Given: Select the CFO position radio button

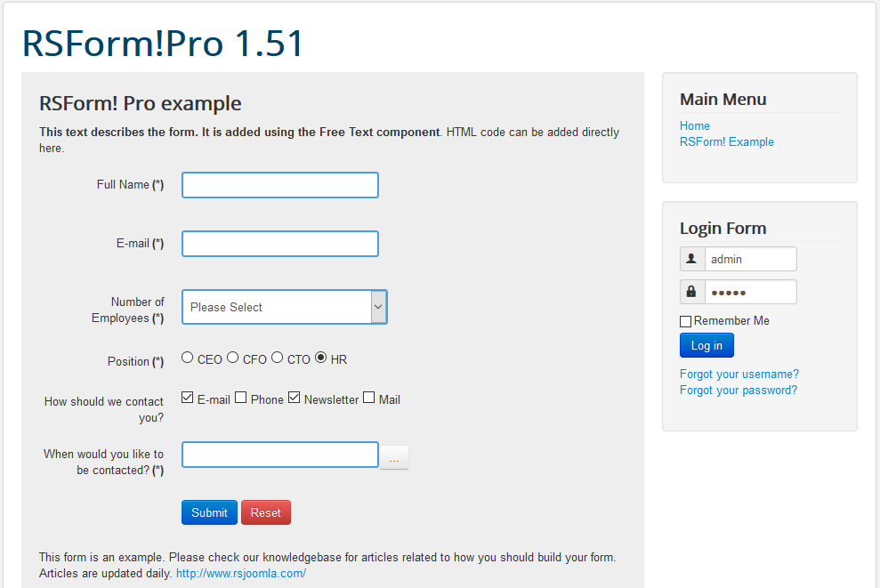Looking at the screenshot, I should [233, 358].
